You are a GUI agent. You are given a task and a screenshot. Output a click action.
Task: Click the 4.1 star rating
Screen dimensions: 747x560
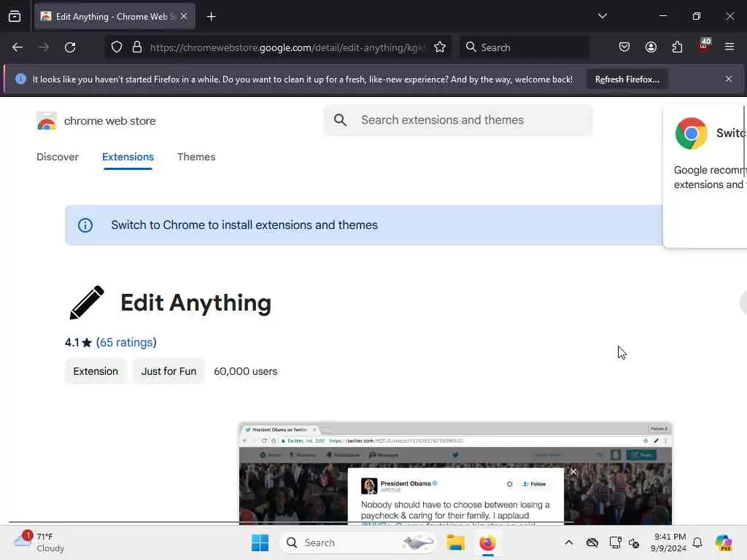click(x=78, y=343)
